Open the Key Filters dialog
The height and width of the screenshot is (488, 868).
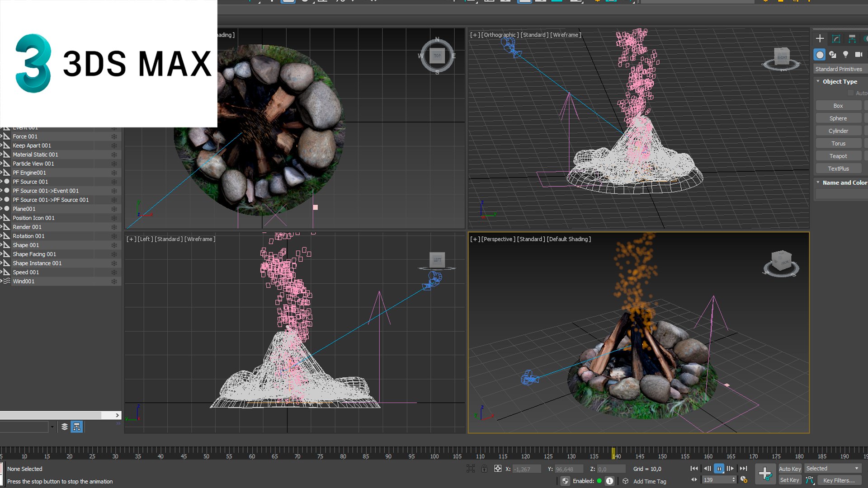pyautogui.click(x=839, y=480)
